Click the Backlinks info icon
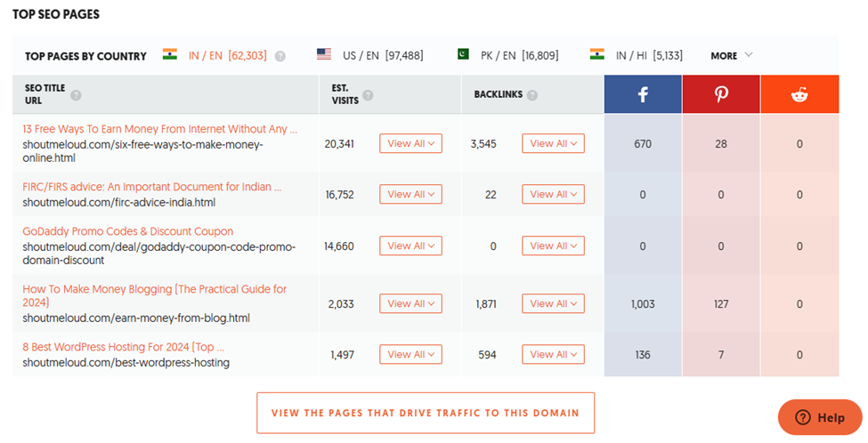This screenshot has height=443, width=868. click(532, 95)
